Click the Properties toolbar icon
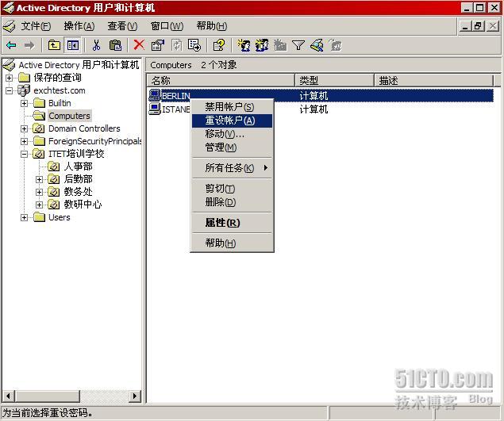This screenshot has height=421, width=504. [157, 45]
